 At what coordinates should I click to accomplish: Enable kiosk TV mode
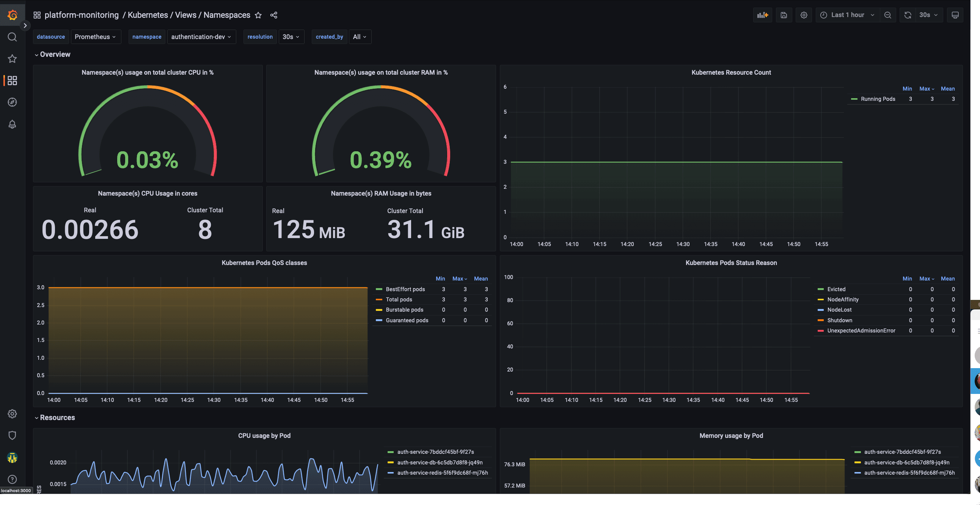click(955, 15)
